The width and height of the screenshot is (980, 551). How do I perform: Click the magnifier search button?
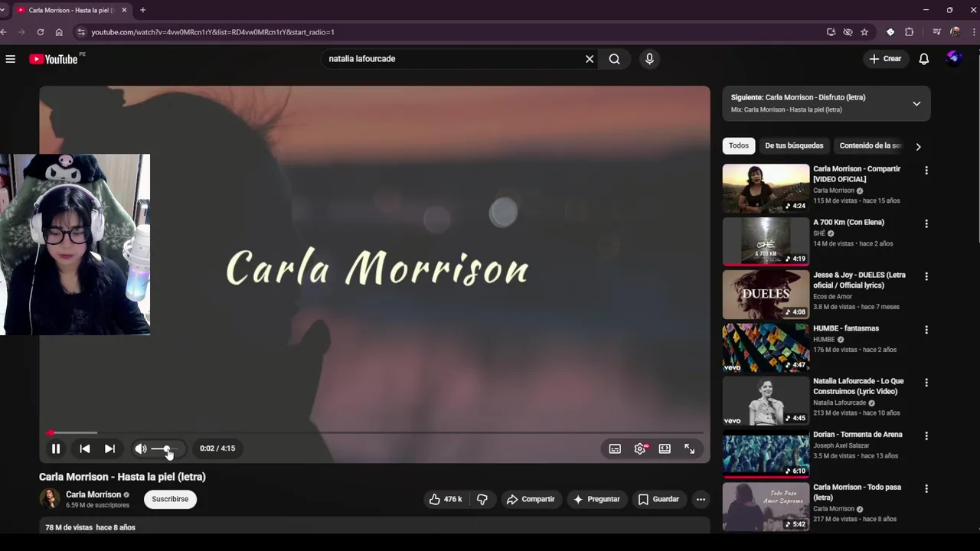point(614,59)
